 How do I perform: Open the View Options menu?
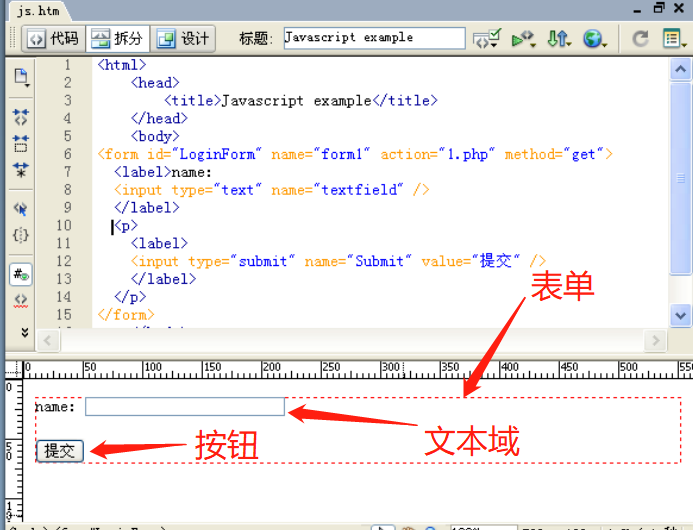tap(674, 39)
